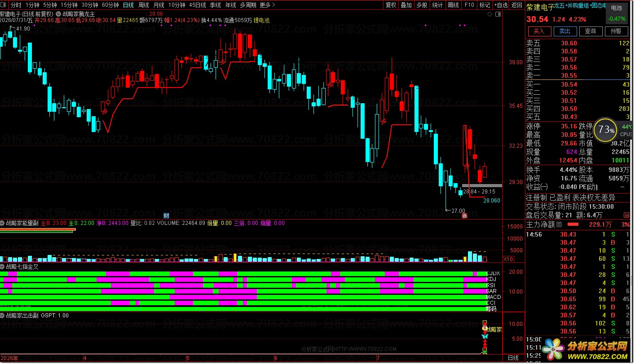This screenshot has width=635, height=364.
Task: Click the 统计 statistics toolbar button
Action: (437, 5)
